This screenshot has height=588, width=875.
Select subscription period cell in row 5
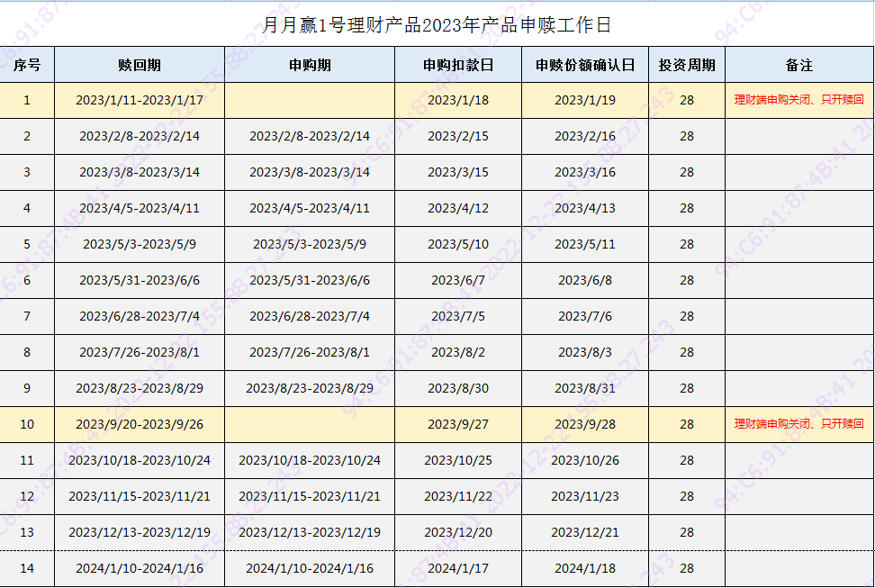tap(310, 245)
